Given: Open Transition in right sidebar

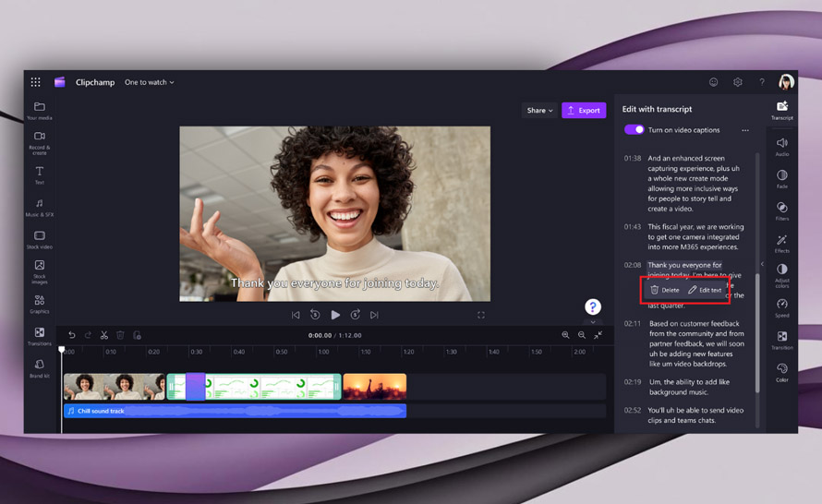Looking at the screenshot, I should coord(781,341).
